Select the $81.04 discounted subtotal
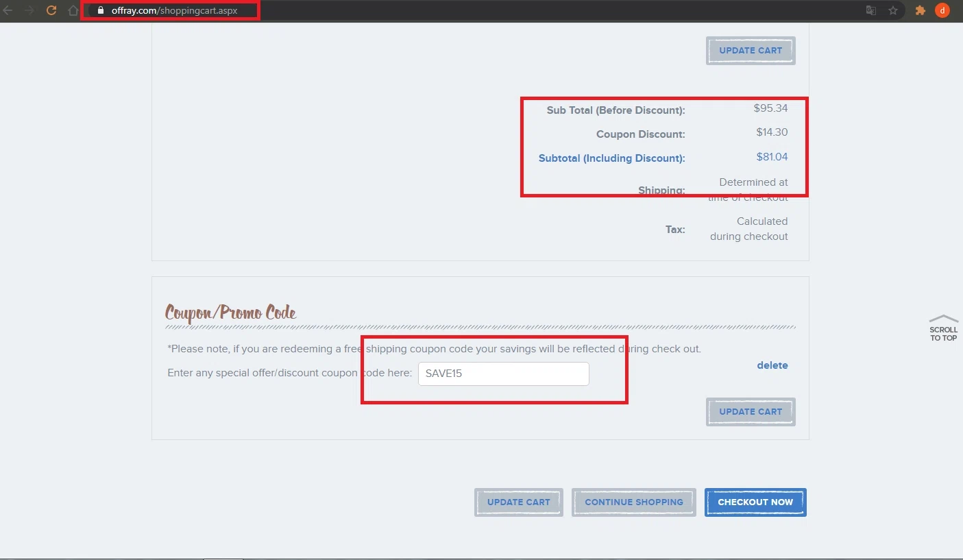963x560 pixels. (772, 157)
